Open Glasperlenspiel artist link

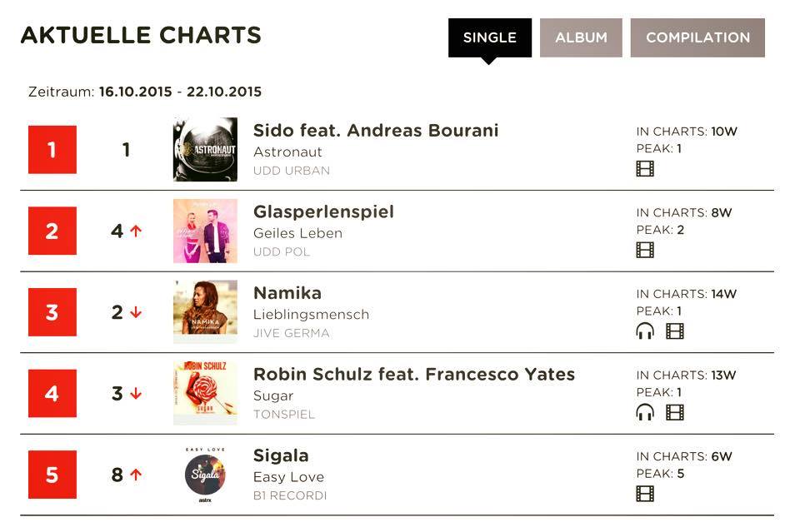pos(323,212)
